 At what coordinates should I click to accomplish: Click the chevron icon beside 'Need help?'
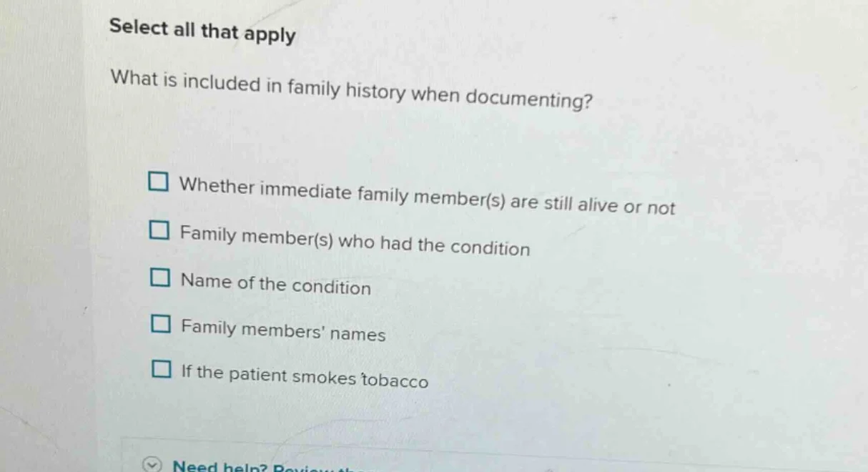pos(151,465)
